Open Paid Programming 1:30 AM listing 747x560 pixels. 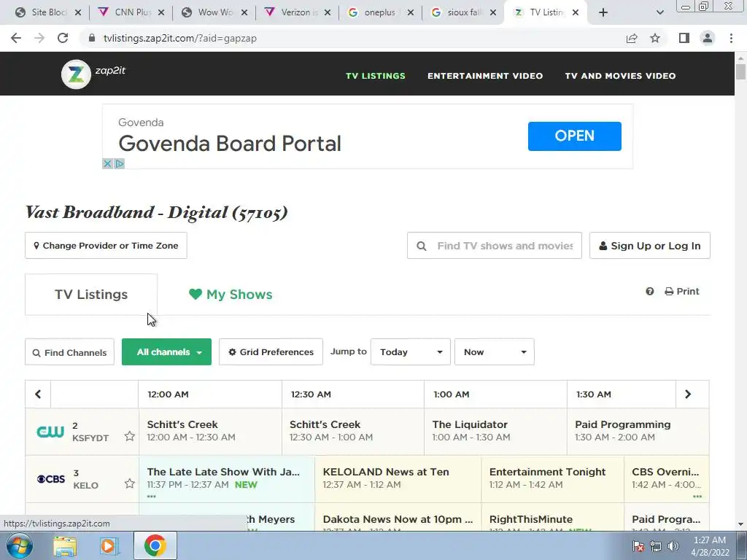(x=638, y=431)
